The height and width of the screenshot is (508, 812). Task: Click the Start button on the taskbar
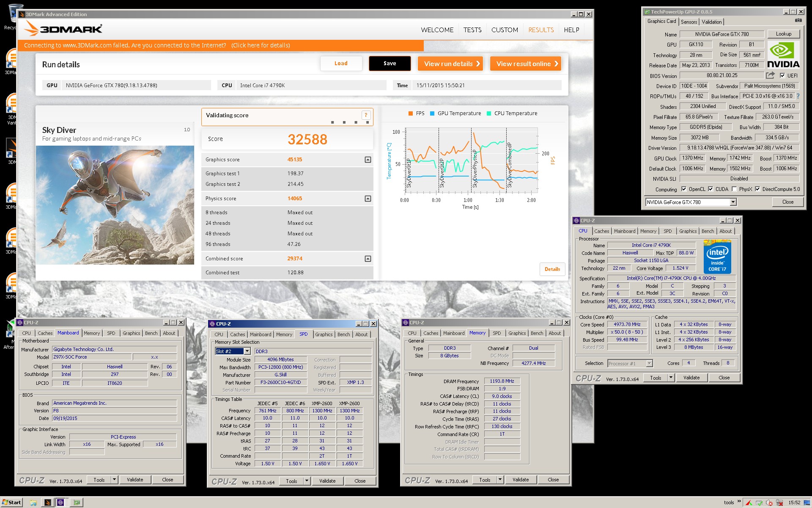tap(11, 502)
